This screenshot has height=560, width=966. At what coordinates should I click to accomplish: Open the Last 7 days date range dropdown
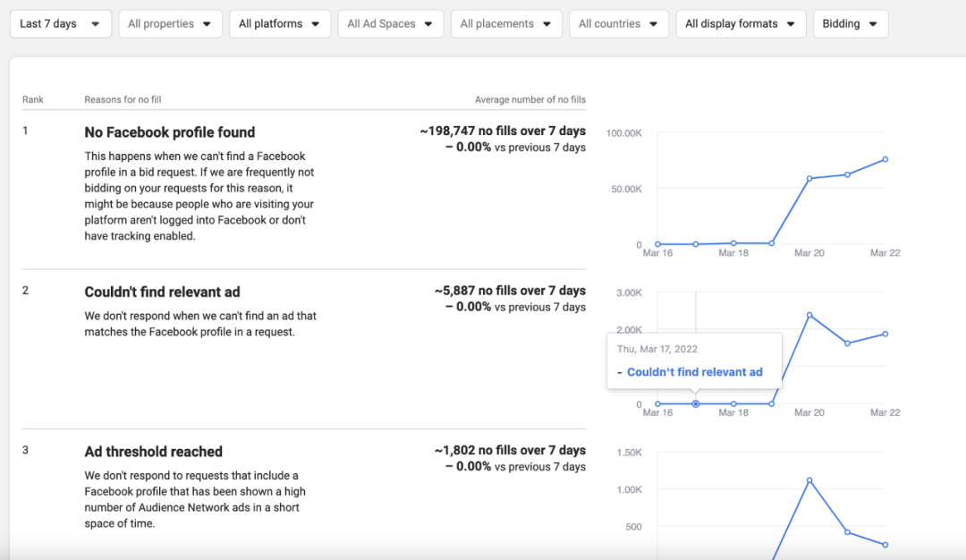pos(61,24)
